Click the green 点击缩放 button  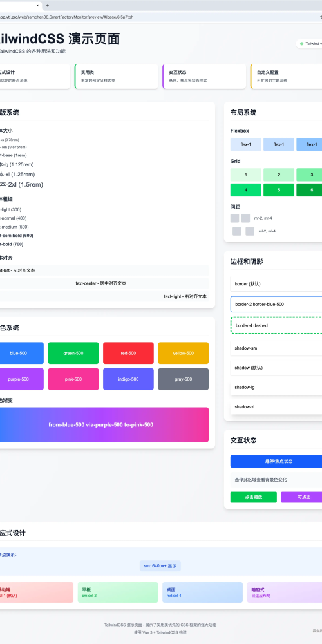click(253, 497)
